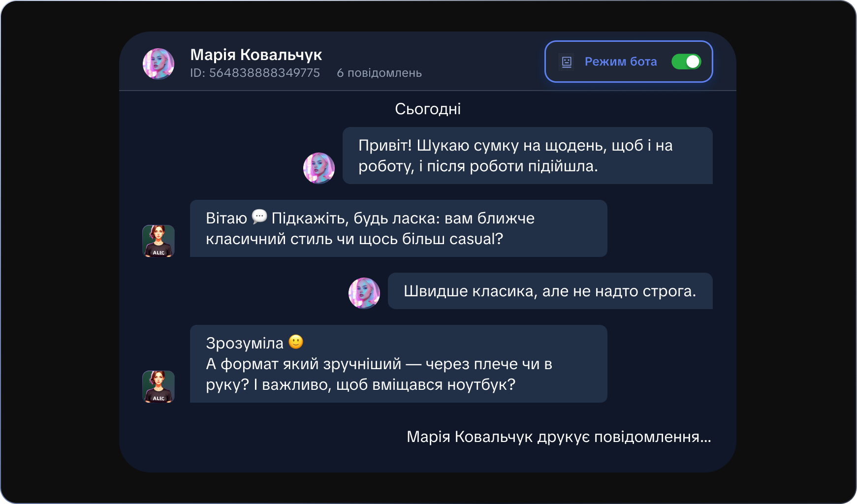The height and width of the screenshot is (504, 857).
Task: Click user avatar beside Швидше класика message
Action: [x=364, y=293]
